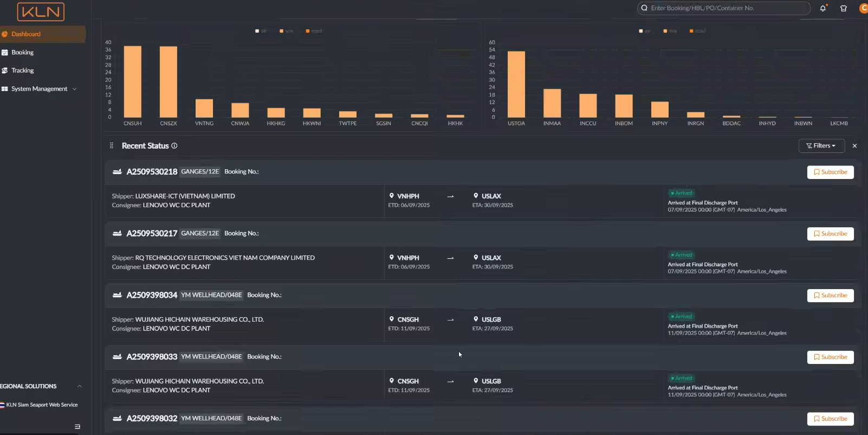This screenshot has width=868, height=435.
Task: Open the orange user avatar menu
Action: [x=863, y=8]
